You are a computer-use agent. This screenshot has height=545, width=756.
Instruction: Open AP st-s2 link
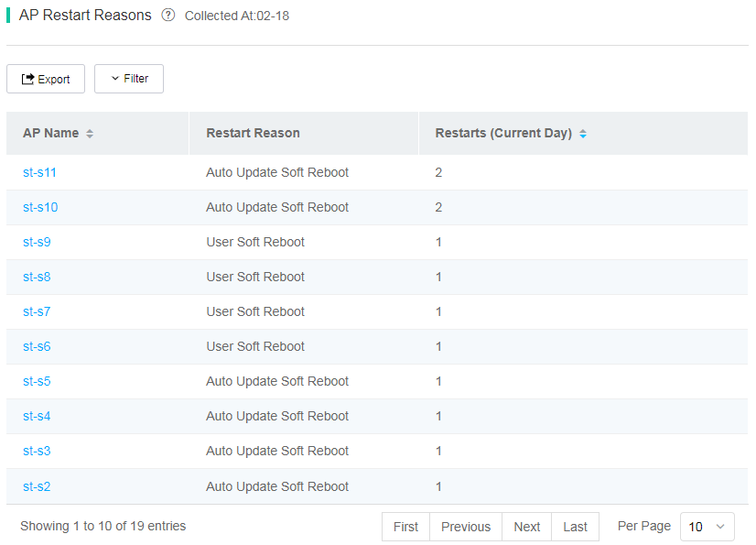(x=37, y=486)
